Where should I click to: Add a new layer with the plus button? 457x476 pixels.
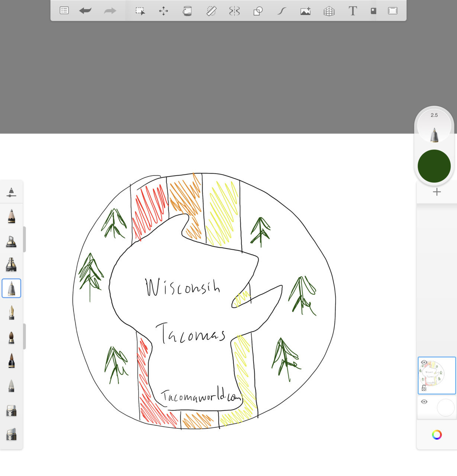(x=437, y=192)
